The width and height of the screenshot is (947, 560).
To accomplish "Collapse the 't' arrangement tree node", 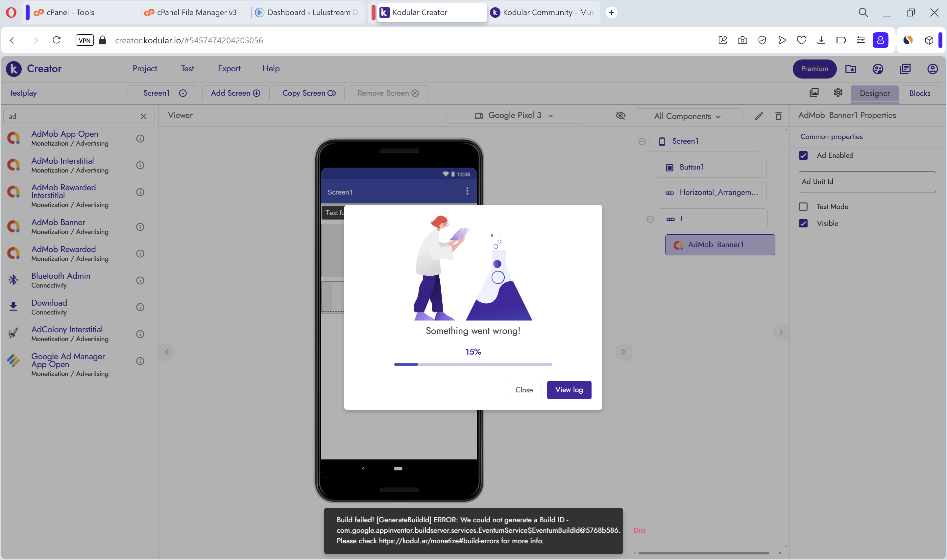I will (650, 219).
